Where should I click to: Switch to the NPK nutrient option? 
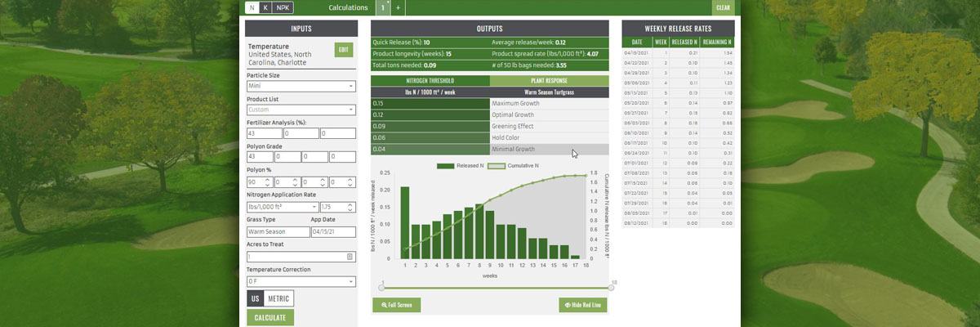pos(282,7)
